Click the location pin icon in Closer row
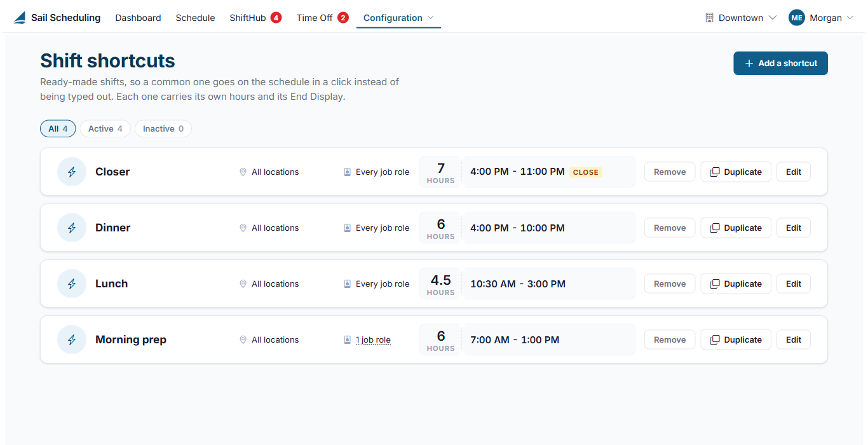 click(x=243, y=172)
